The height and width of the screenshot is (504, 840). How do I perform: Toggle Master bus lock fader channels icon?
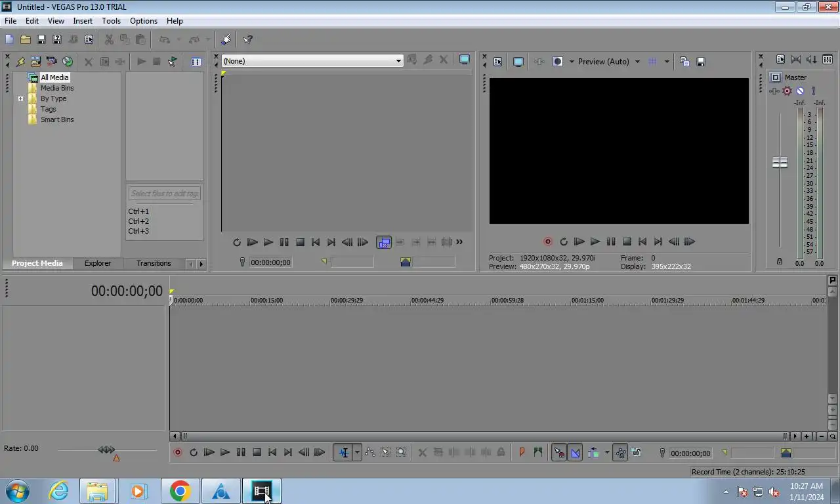point(779,261)
